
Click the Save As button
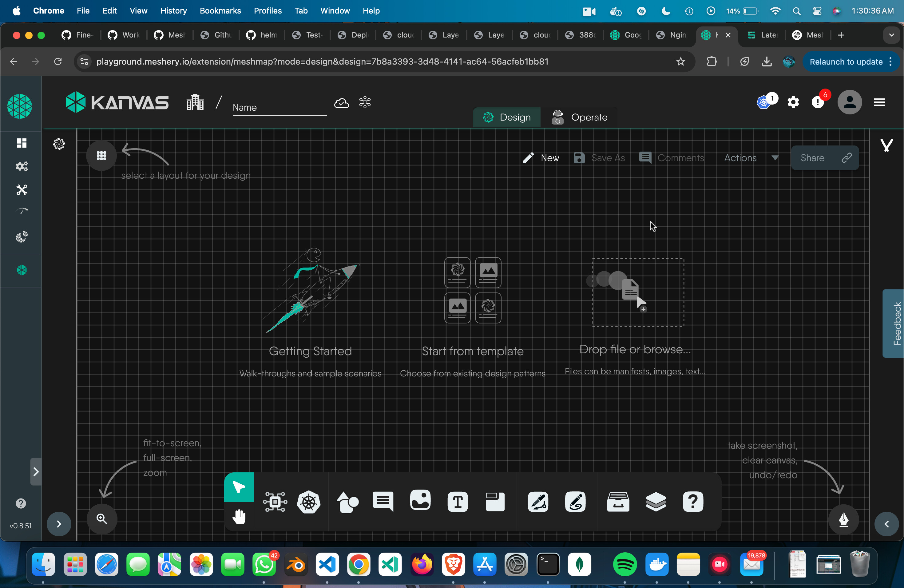click(599, 158)
